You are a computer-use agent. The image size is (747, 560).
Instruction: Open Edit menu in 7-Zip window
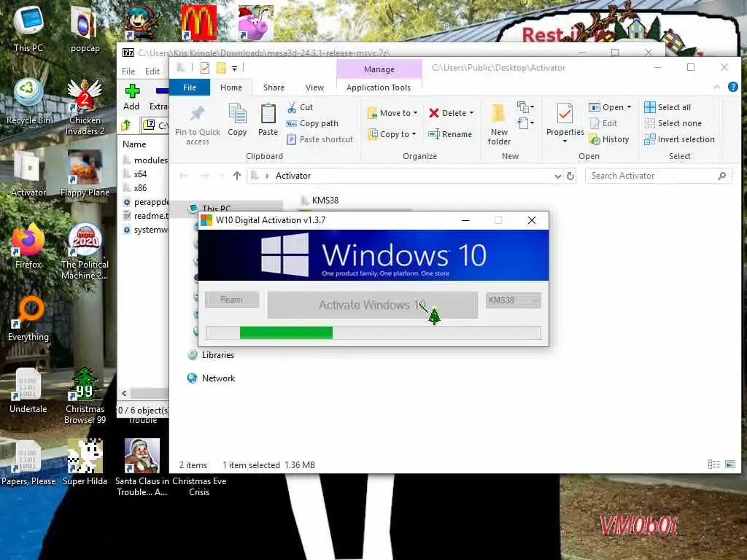pos(152,71)
